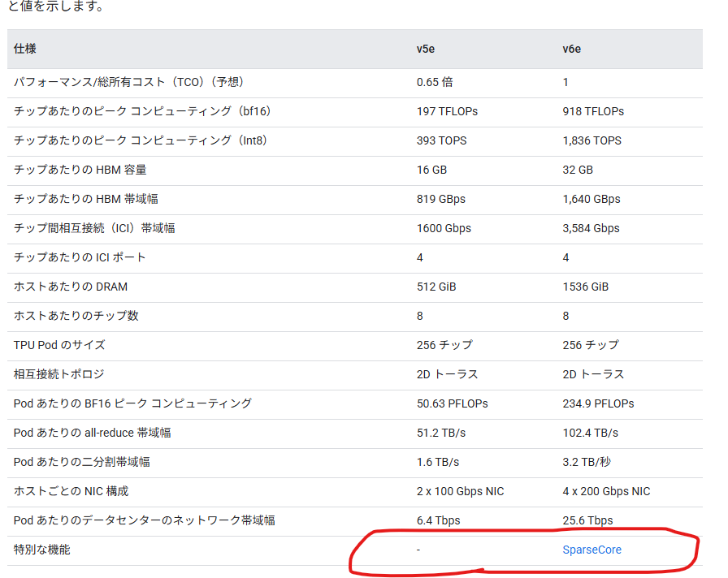Click the bf16 peak compute row label
Image resolution: width=728 pixels, height=578 pixels.
142,111
